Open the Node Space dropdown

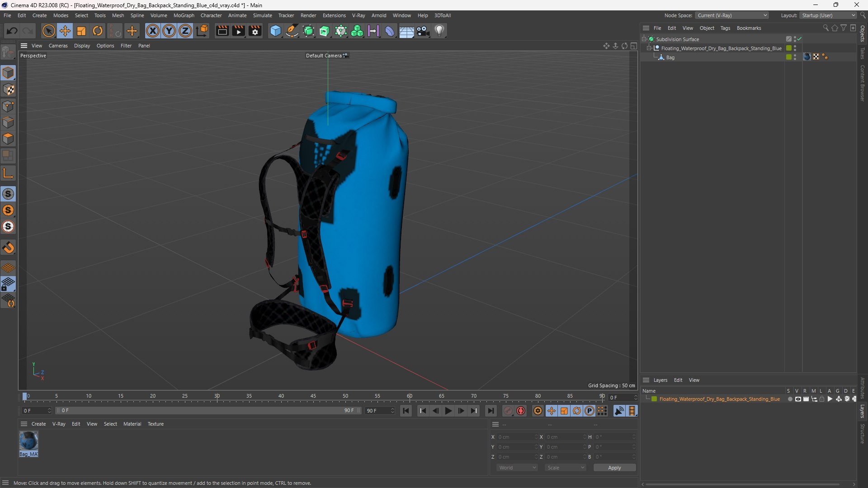click(x=732, y=15)
